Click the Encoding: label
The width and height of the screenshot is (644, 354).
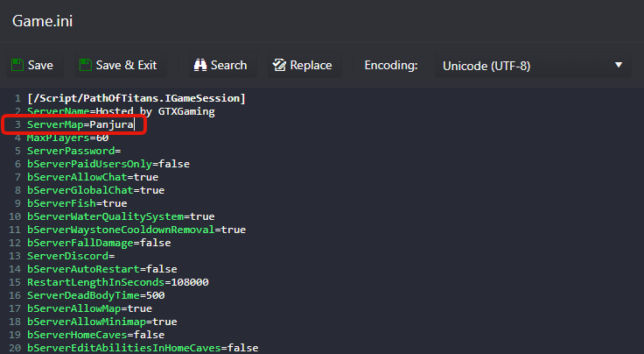[391, 65]
